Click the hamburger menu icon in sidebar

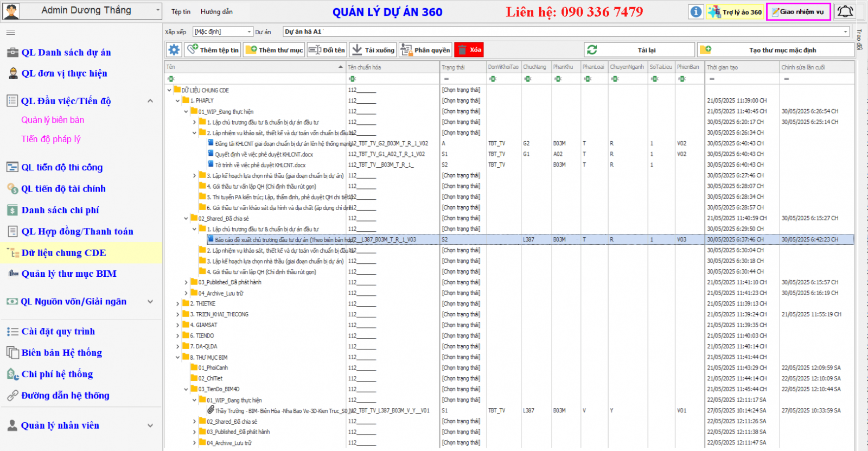11,33
